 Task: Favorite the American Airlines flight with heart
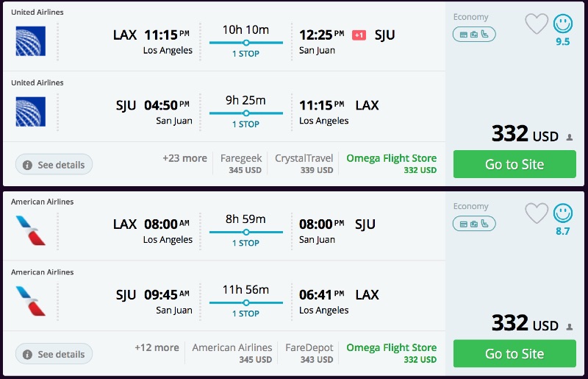point(537,213)
